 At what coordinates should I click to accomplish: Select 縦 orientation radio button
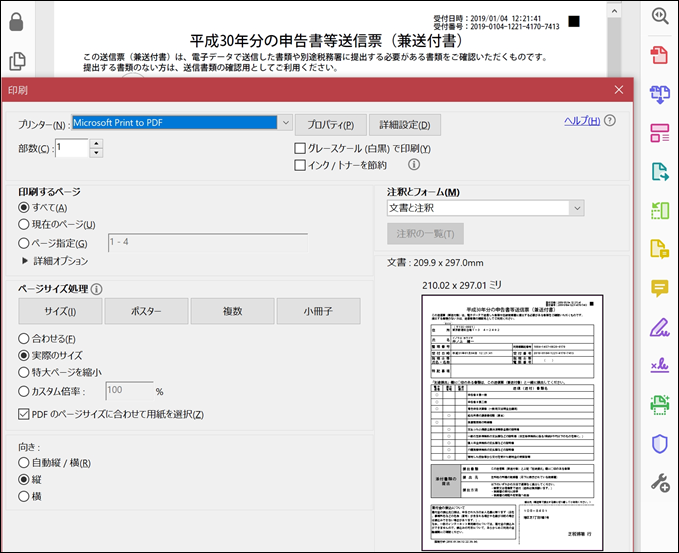[24, 479]
